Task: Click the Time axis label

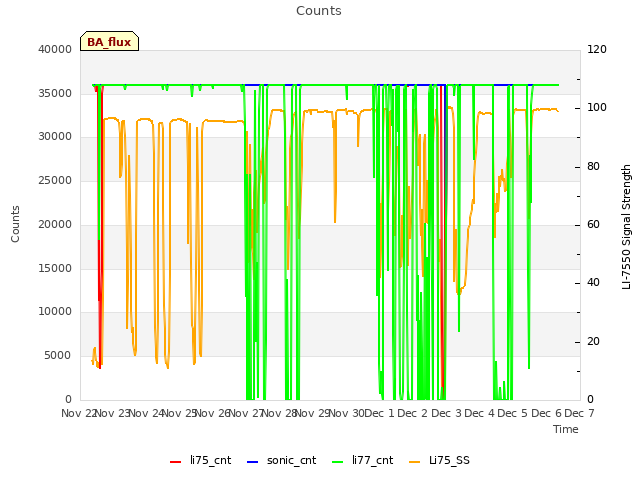Action: tap(566, 429)
